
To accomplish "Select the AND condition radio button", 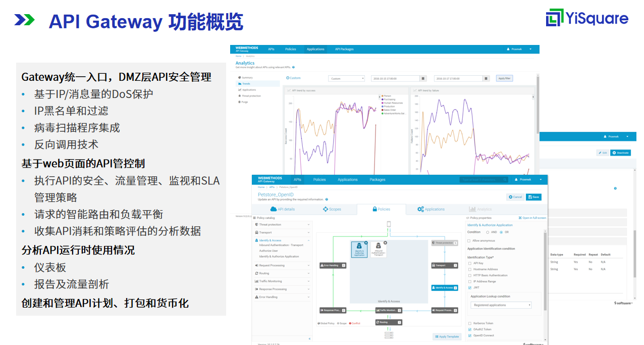I will 487,232.
